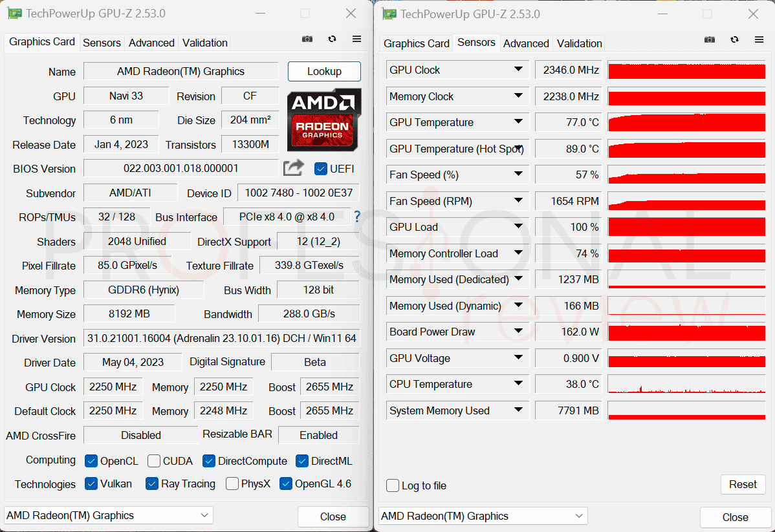Toggle the Ray Tracing checkbox
This screenshot has height=532, width=775.
(152, 484)
